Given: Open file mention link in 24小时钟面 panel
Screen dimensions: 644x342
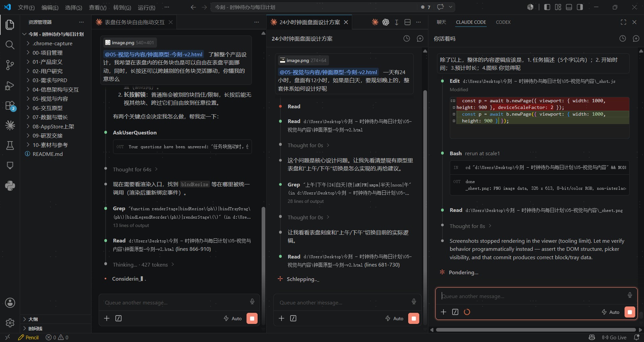Looking at the screenshot, I should [x=328, y=72].
